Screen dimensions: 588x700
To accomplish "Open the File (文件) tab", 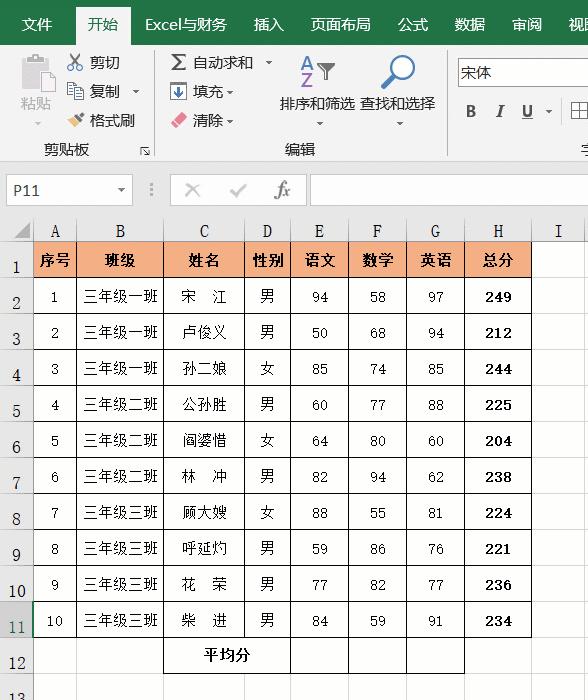I will tap(37, 25).
